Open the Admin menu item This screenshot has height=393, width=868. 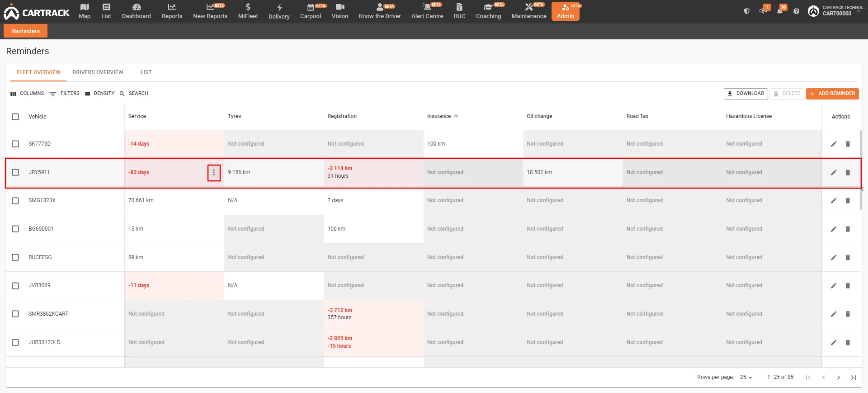(566, 11)
